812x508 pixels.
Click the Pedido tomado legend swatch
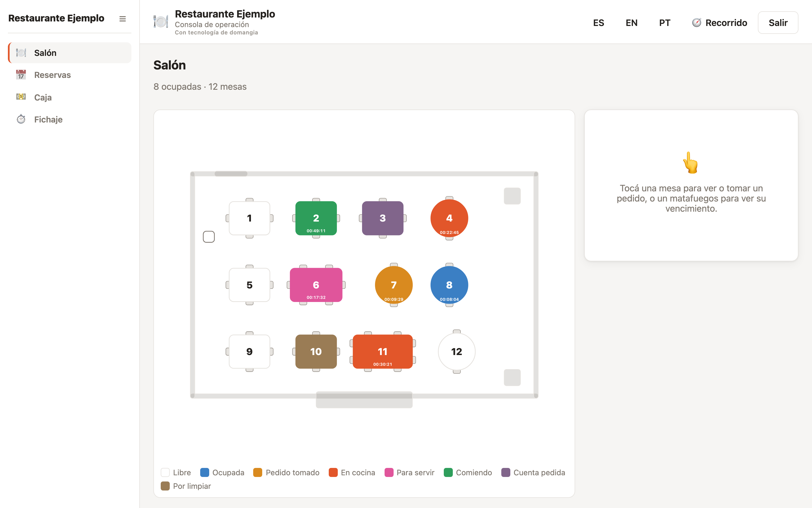point(258,472)
